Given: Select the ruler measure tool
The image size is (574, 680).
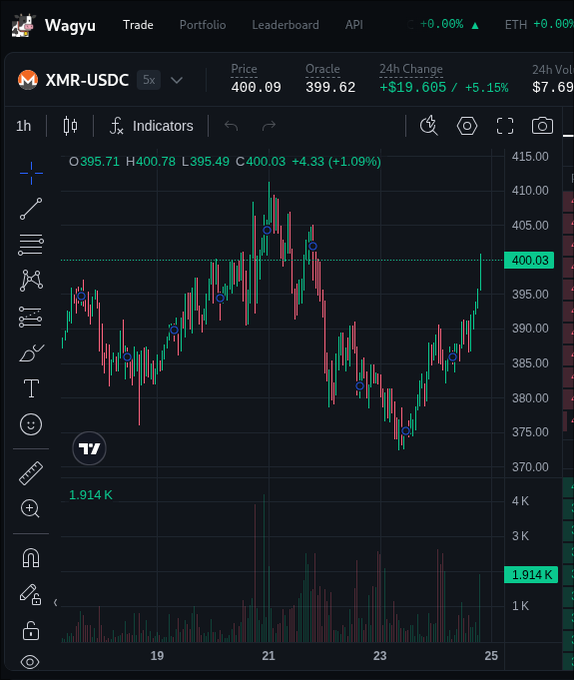Looking at the screenshot, I should click(31, 473).
